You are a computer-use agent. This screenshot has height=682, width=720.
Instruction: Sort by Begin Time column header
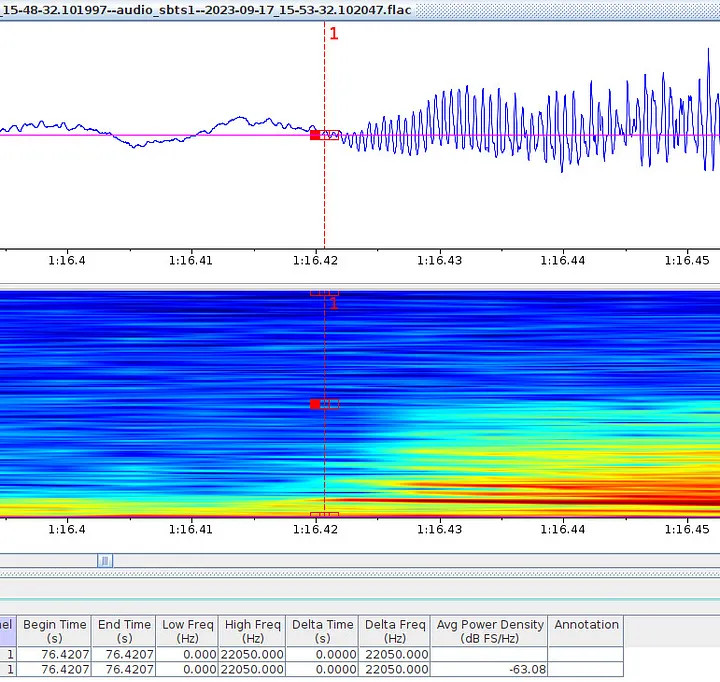click(55, 631)
